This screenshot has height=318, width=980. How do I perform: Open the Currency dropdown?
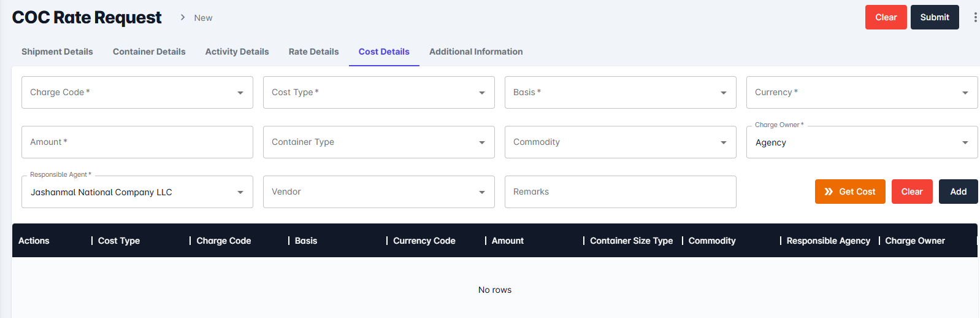(x=862, y=93)
